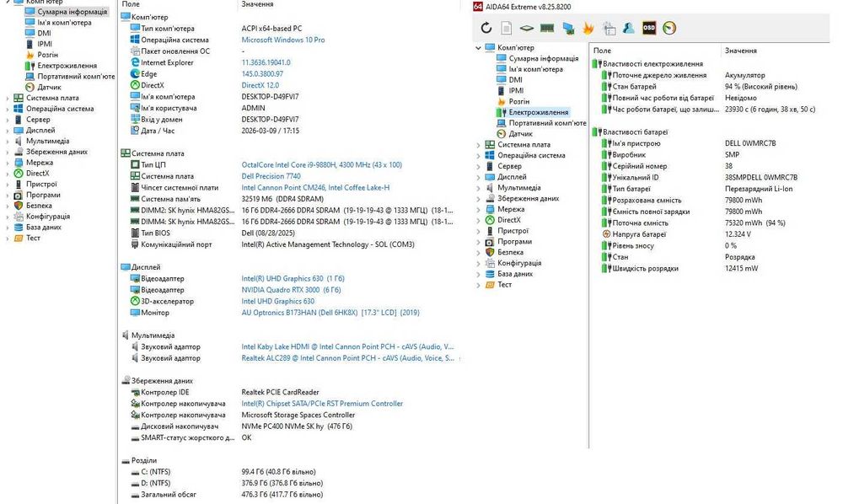Viewport: 843px width, 504px height.
Task: Click the battery icon beside Електроживлення in right tree
Action: pyautogui.click(x=501, y=112)
